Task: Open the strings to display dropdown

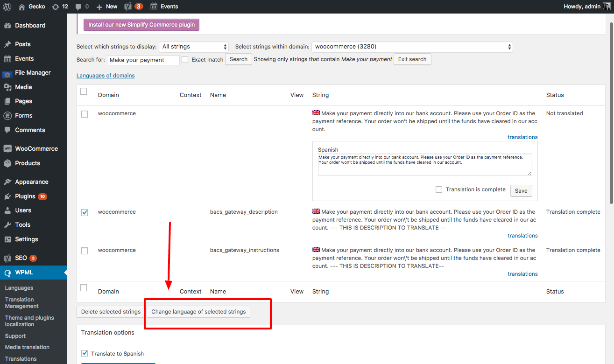Action: point(194,47)
